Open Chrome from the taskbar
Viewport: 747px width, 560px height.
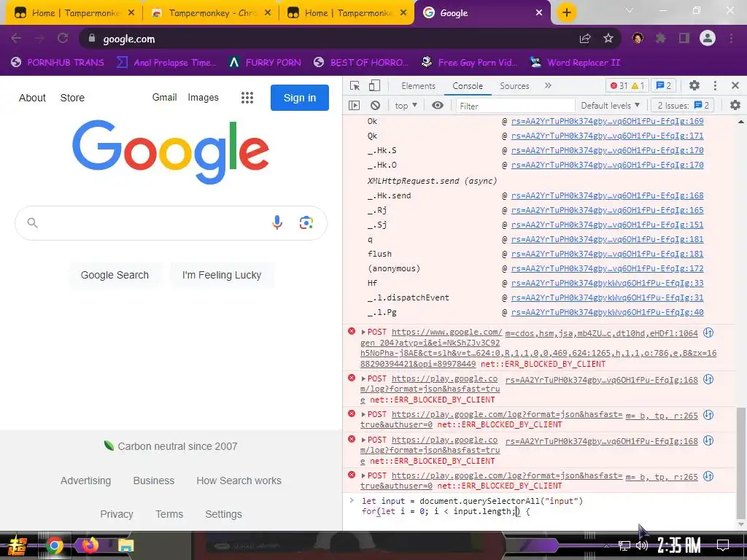click(x=55, y=545)
